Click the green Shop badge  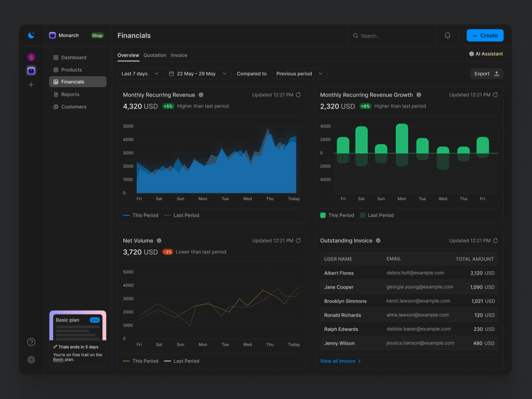point(97,36)
